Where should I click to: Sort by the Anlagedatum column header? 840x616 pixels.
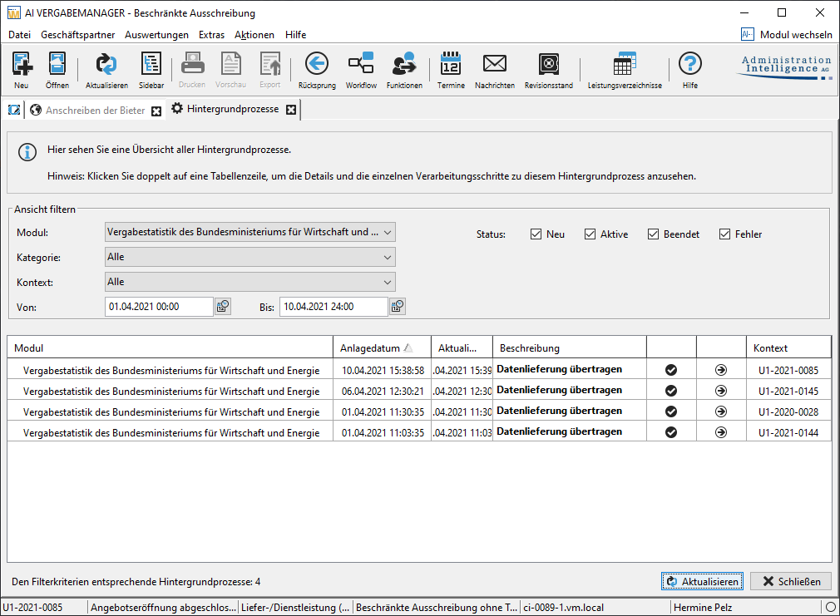pos(382,347)
